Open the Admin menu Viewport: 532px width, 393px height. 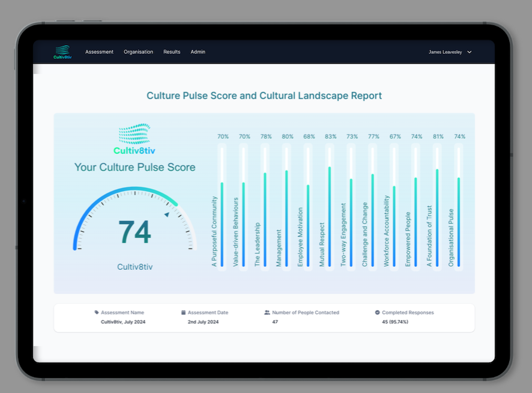(198, 52)
